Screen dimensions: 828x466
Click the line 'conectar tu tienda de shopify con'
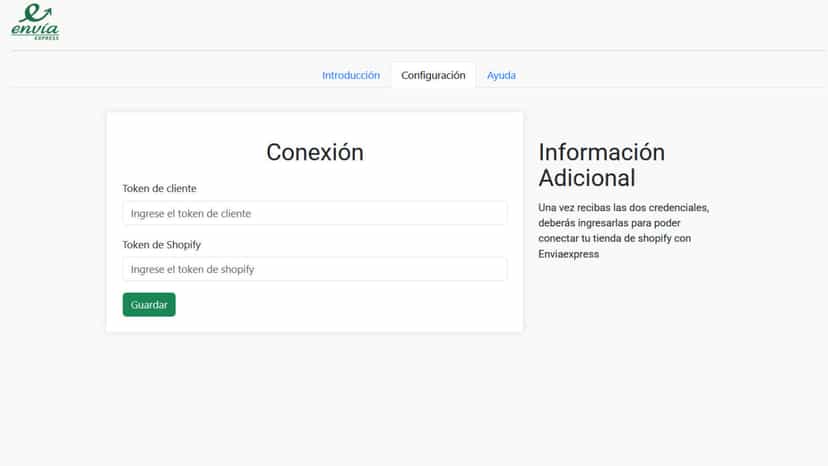615,238
